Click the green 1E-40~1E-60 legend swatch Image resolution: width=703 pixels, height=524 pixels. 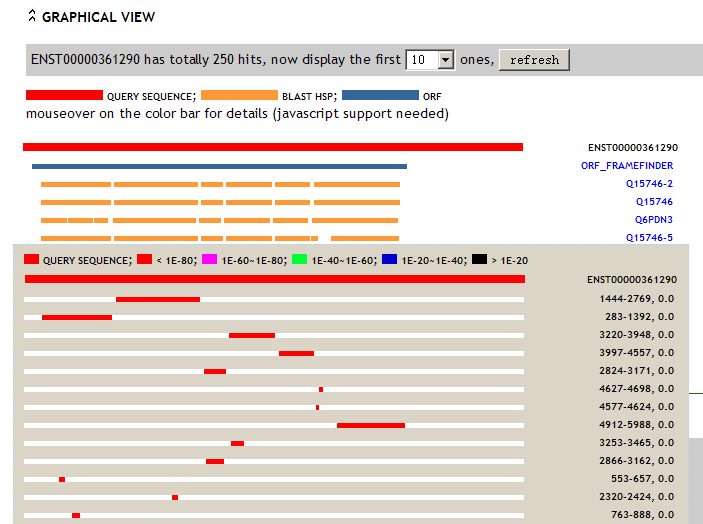tap(299, 259)
